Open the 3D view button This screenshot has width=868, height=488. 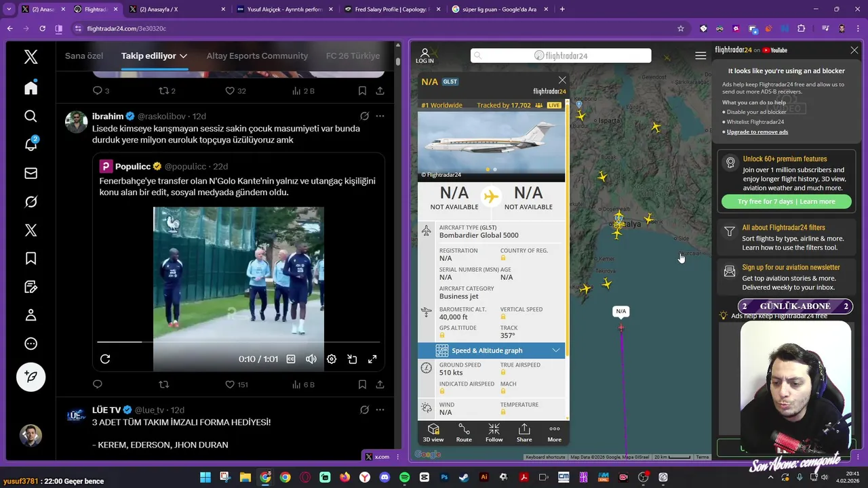[433, 433]
